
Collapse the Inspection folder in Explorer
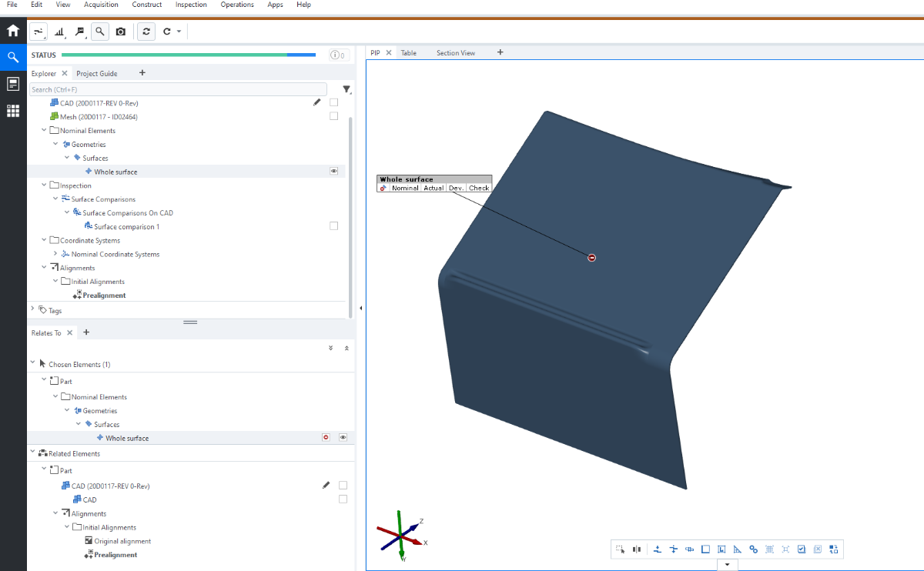pos(44,185)
